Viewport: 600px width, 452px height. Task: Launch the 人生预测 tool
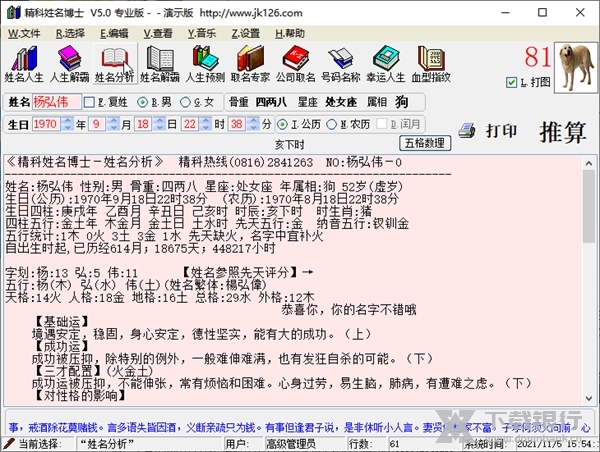205,64
